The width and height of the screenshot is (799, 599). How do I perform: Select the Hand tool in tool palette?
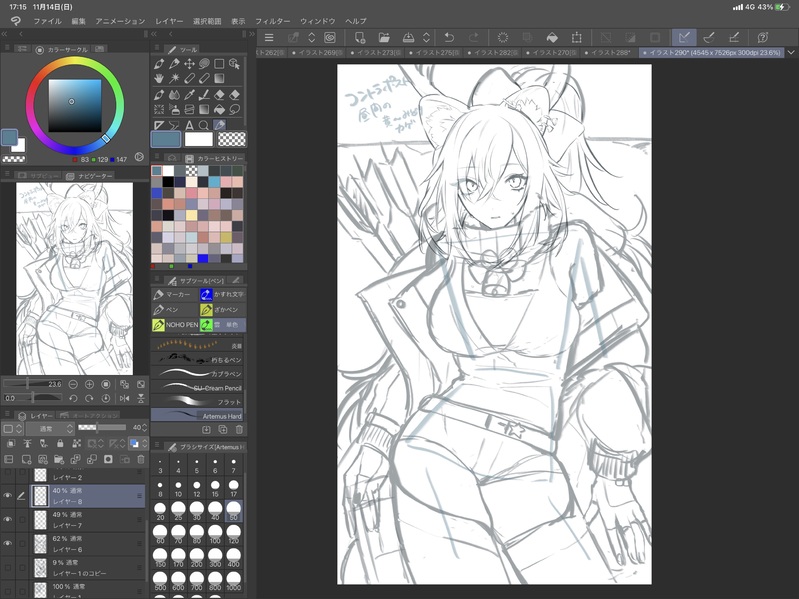159,78
